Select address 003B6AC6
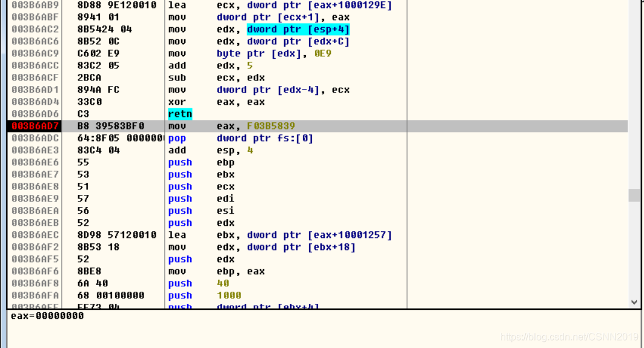The width and height of the screenshot is (644, 348). (x=35, y=41)
